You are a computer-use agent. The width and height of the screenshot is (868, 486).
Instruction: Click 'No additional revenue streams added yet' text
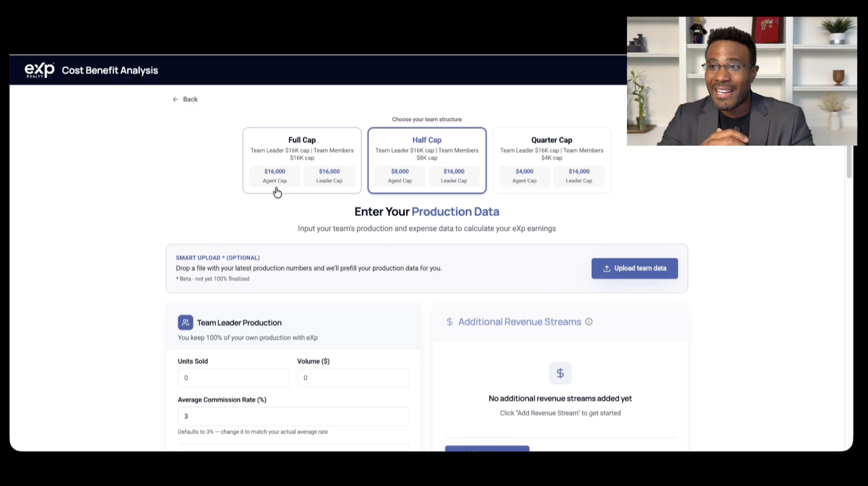pyautogui.click(x=560, y=399)
